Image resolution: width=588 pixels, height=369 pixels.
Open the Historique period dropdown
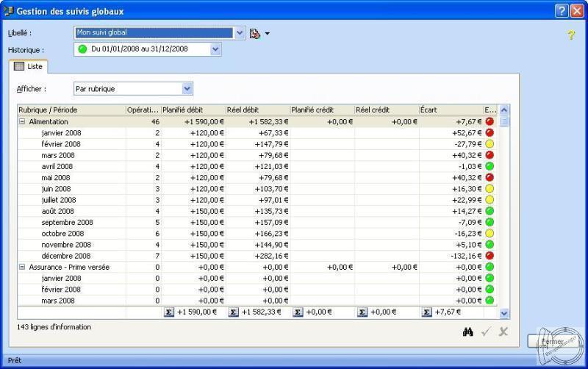tap(215, 49)
